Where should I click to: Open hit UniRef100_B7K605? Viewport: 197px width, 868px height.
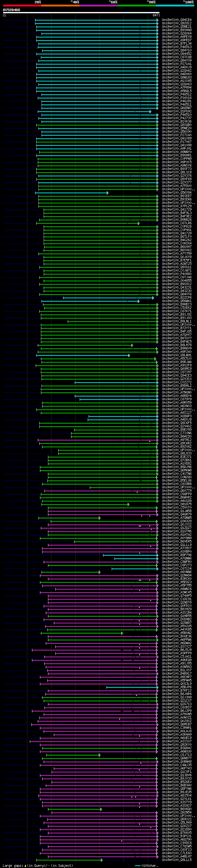click(176, 833)
